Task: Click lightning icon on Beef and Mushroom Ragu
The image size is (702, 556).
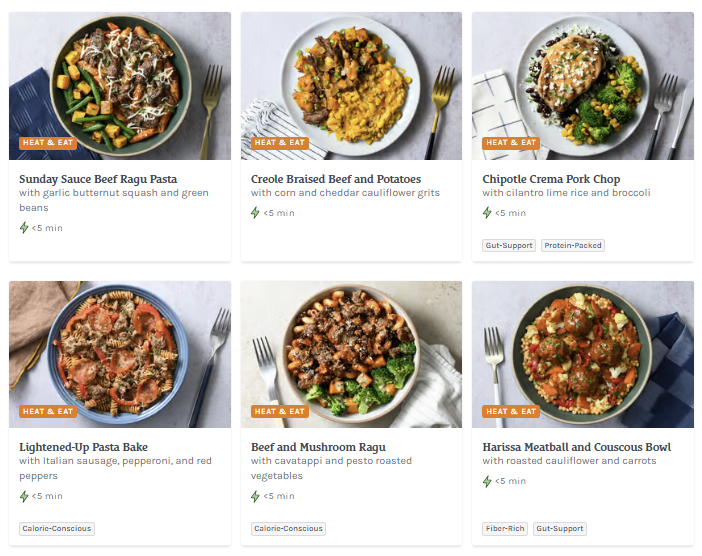Action: pyautogui.click(x=256, y=496)
